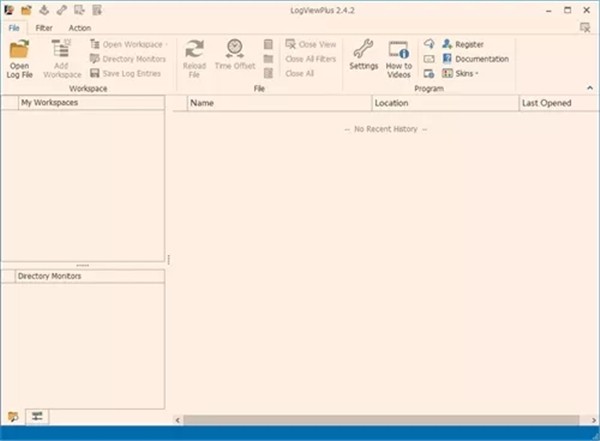Reload the file using the Reload File icon

[194, 59]
